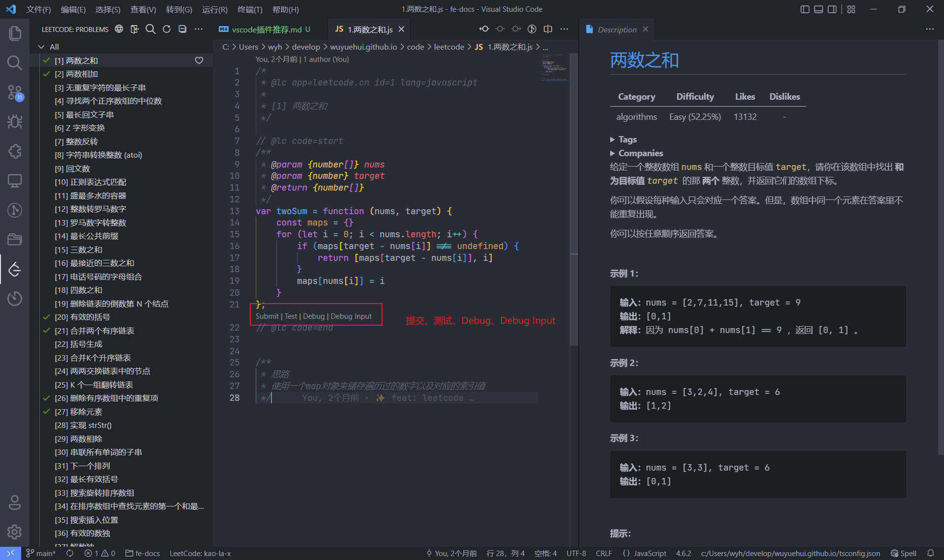This screenshot has height=560, width=944.
Task: Open develop breadcrumb dropdown
Action: 306,47
